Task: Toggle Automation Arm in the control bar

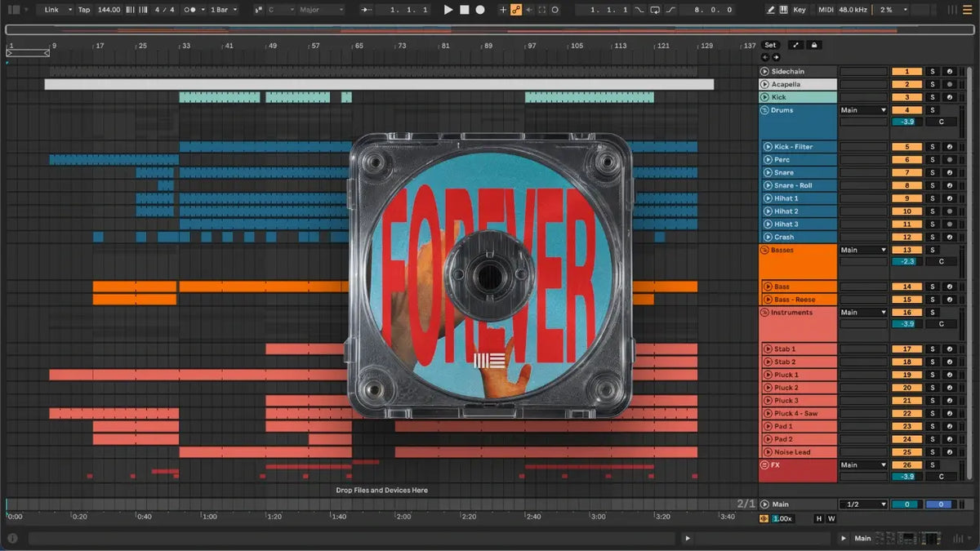Action: (516, 10)
